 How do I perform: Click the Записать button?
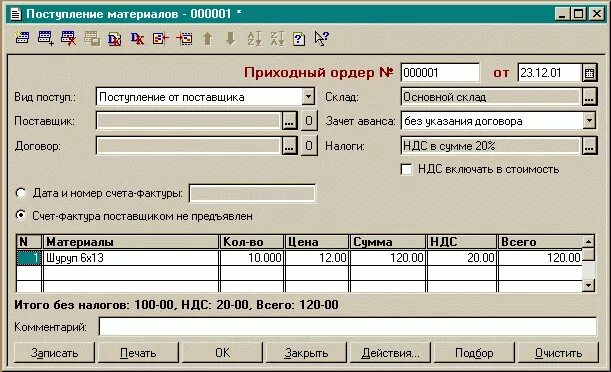(x=54, y=353)
